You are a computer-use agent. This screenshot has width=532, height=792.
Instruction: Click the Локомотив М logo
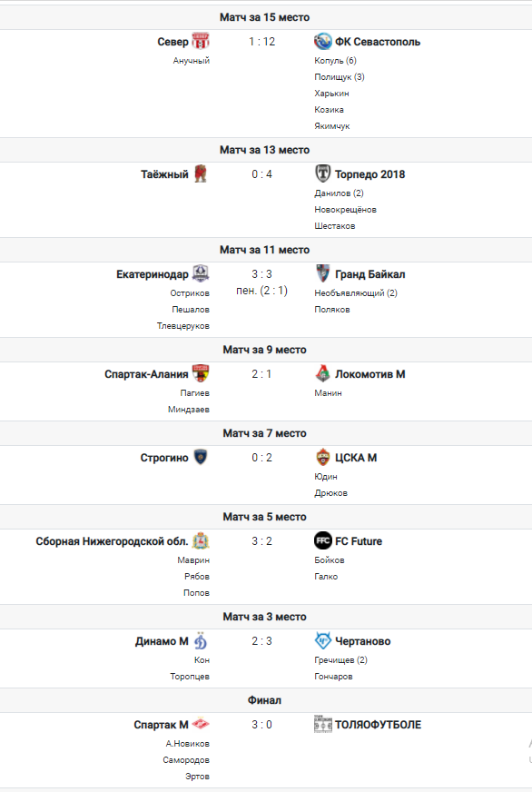pos(322,374)
